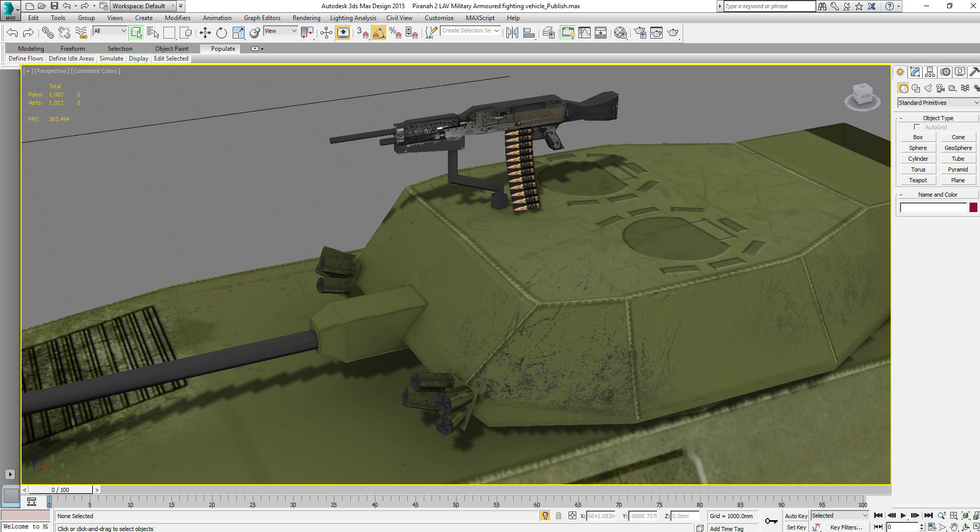Switch to the Object Paint ribbon tab
980x532 pixels.
coord(172,49)
